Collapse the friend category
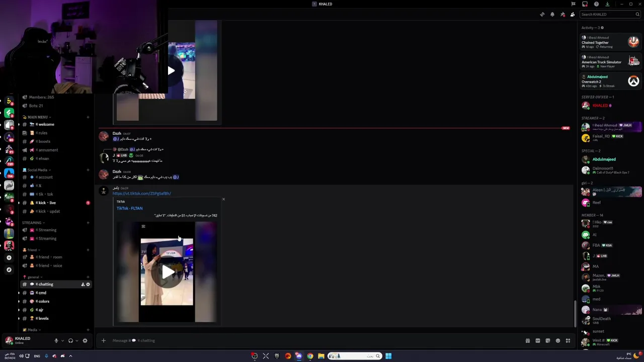 [x=31, y=250]
